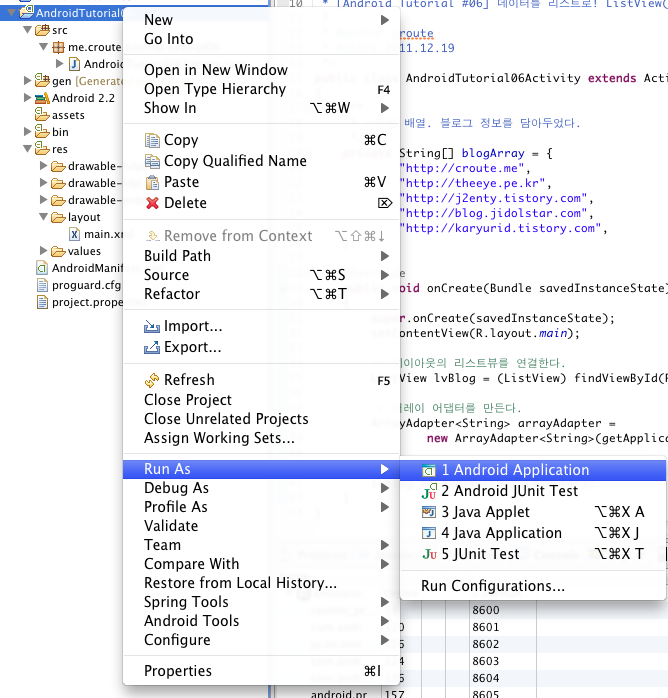Click the Run As menu entry
Screen dimensions: 668x698
pyautogui.click(x=262, y=469)
